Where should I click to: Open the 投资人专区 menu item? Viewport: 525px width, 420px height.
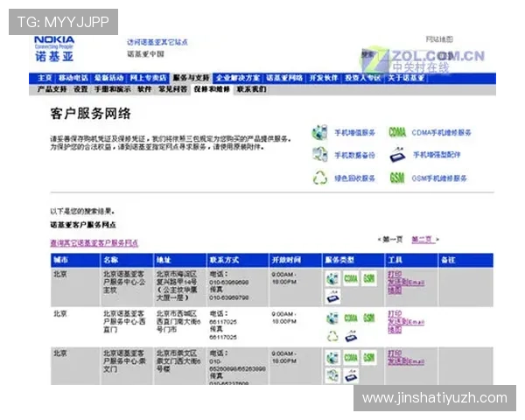tap(363, 78)
